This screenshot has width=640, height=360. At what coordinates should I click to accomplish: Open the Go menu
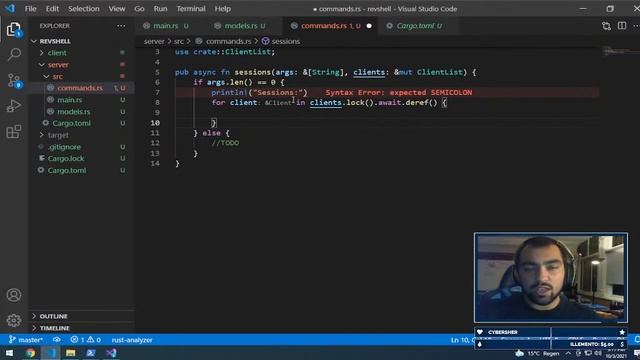tap(139, 9)
